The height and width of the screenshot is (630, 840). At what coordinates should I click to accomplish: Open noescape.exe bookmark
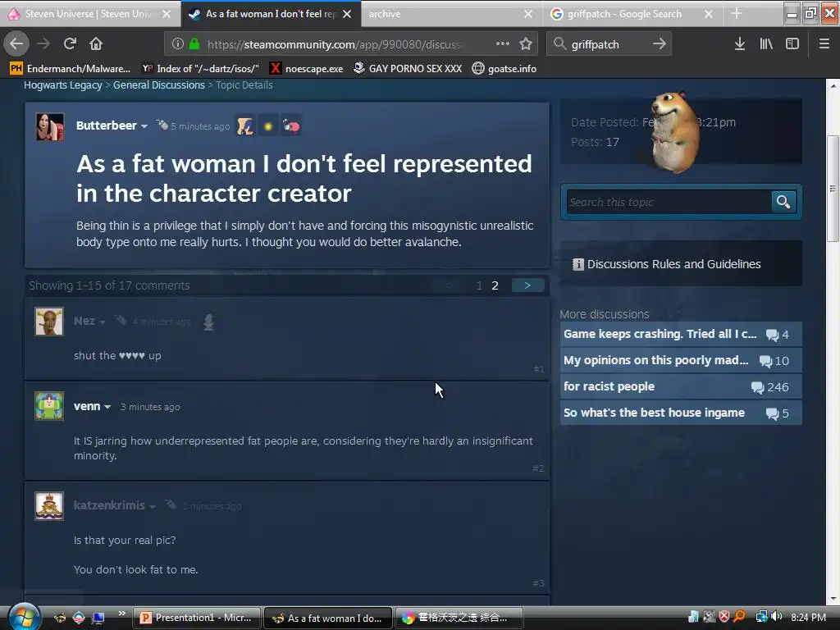(307, 69)
